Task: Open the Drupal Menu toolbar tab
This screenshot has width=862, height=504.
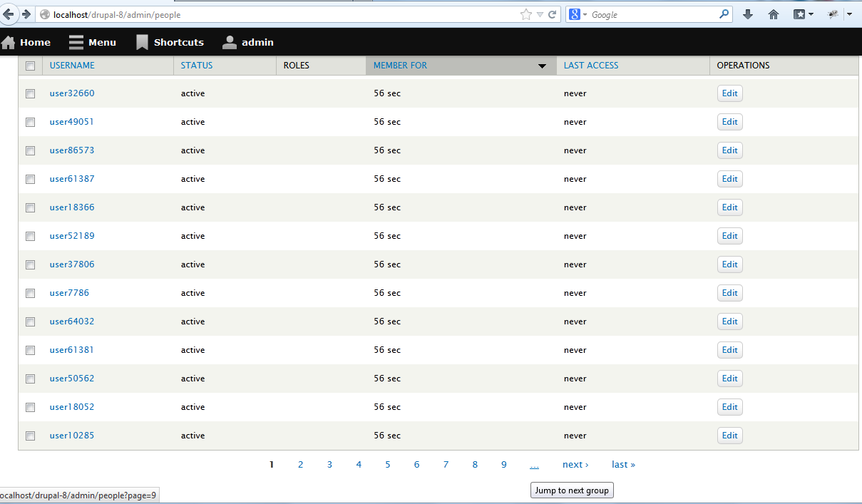Action: coord(93,42)
